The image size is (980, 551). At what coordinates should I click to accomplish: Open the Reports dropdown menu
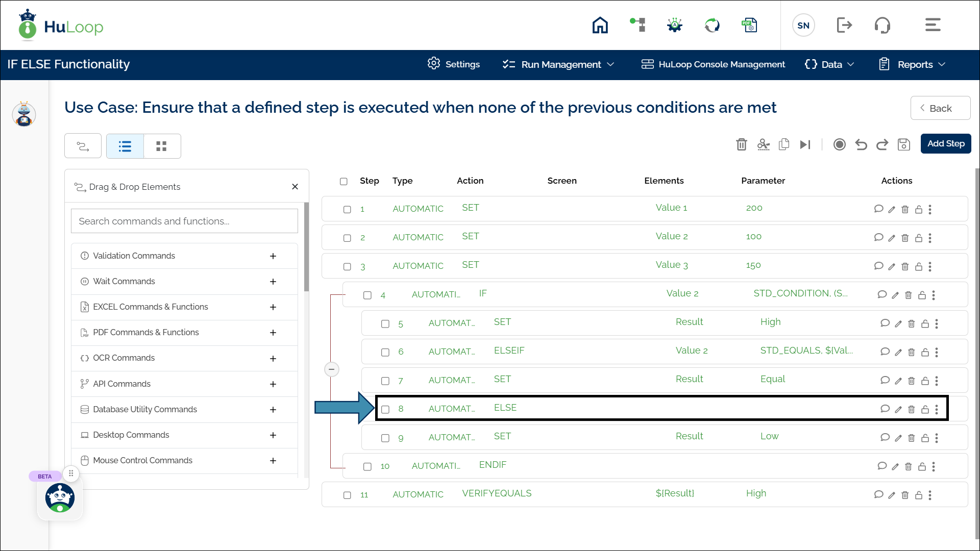point(913,65)
